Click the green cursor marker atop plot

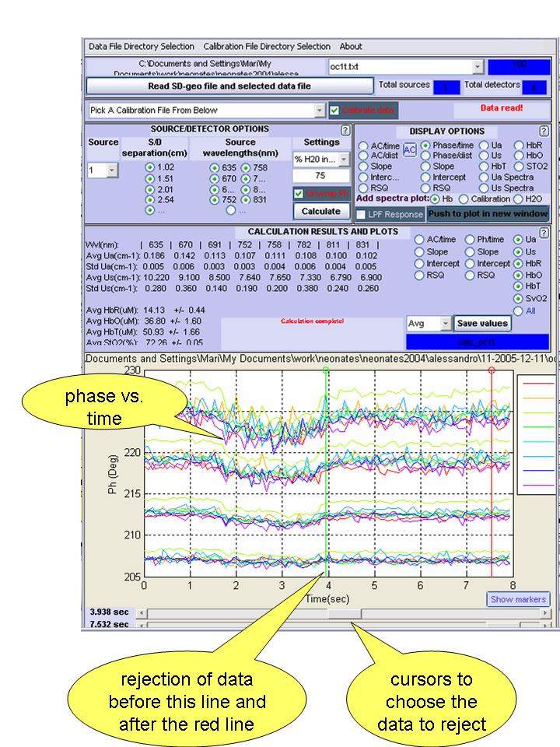[326, 371]
